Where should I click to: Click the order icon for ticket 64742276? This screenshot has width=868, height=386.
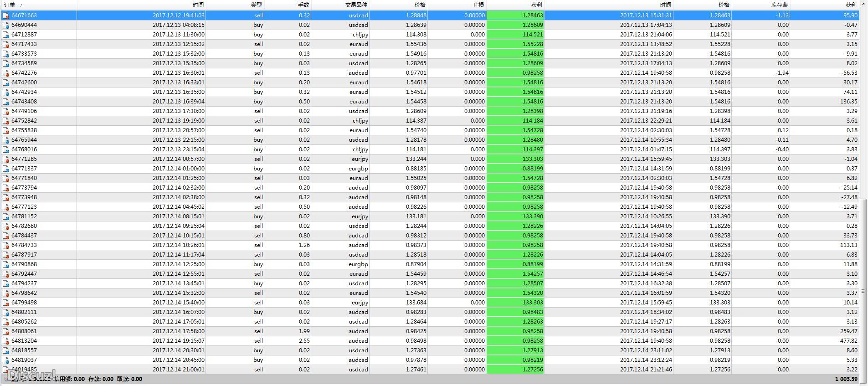pyautogui.click(x=6, y=73)
